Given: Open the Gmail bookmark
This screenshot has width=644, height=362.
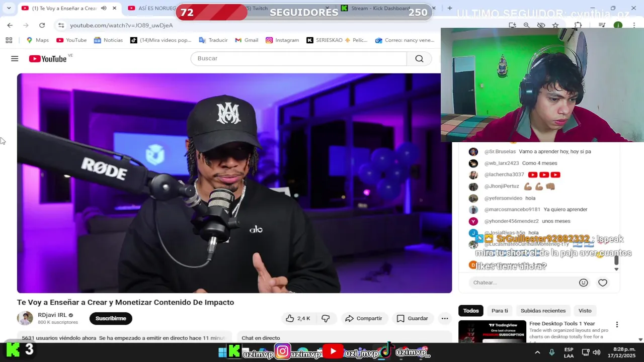Looking at the screenshot, I should 246,40.
